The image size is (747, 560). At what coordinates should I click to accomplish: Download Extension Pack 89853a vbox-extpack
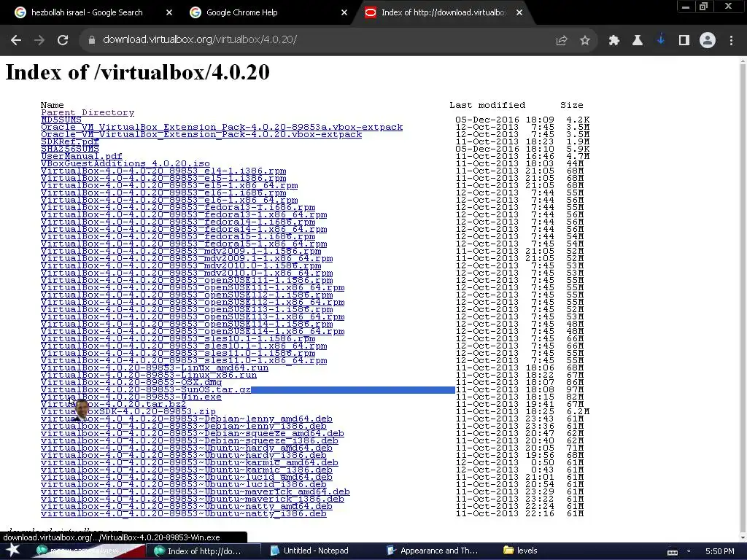pyautogui.click(x=222, y=127)
